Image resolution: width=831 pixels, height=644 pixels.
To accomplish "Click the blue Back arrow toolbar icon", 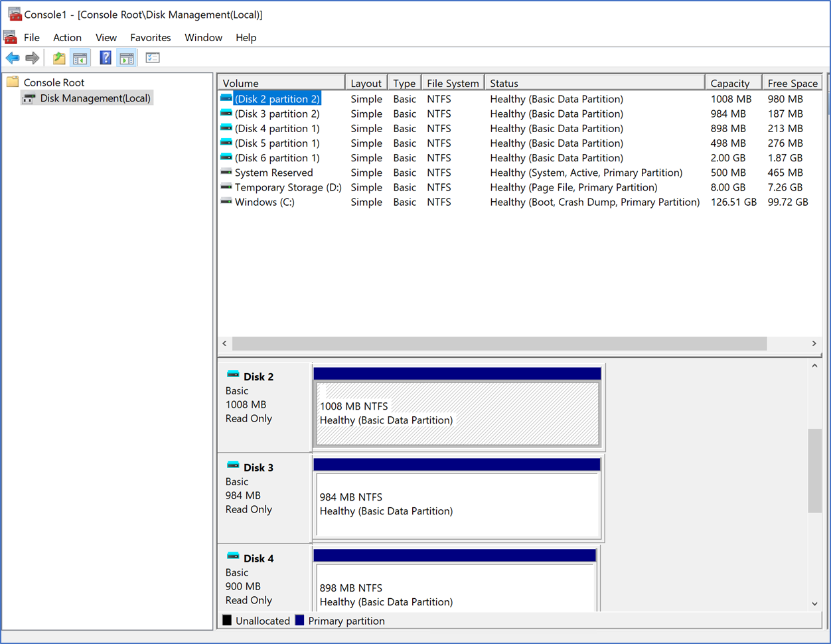I will pos(13,58).
